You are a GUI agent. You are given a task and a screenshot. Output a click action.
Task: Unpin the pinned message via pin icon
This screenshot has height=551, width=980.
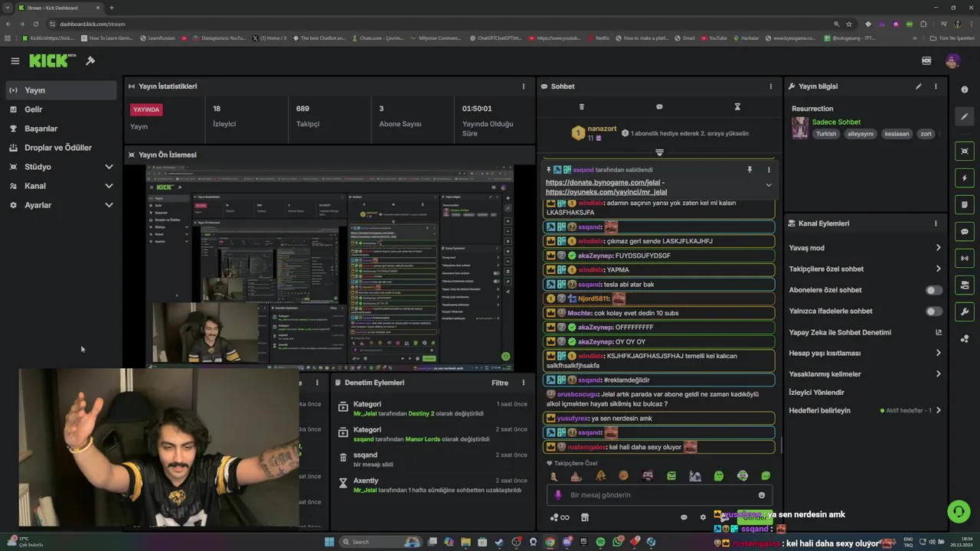(750, 170)
